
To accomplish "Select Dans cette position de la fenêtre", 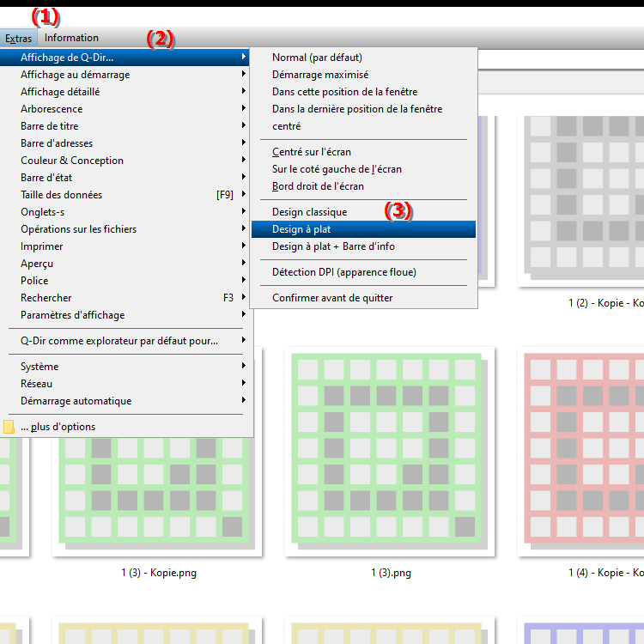I will 363,92.
